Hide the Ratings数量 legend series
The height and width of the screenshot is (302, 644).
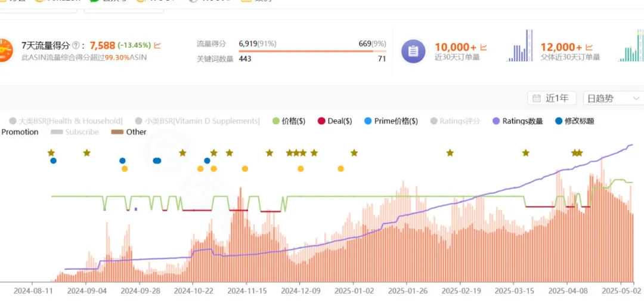(x=518, y=121)
